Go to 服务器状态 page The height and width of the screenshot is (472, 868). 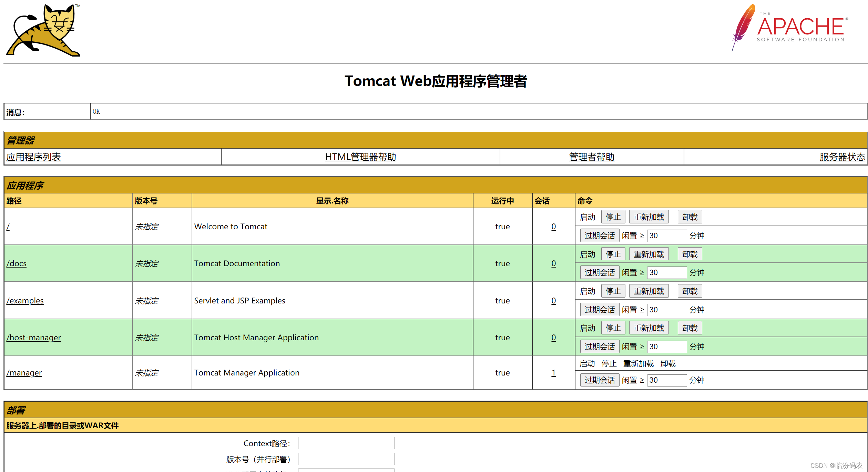coord(842,157)
